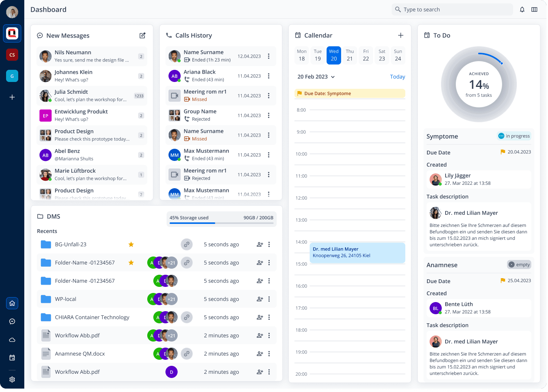
Task: Open the empty status of Anamnese
Action: (x=519, y=264)
